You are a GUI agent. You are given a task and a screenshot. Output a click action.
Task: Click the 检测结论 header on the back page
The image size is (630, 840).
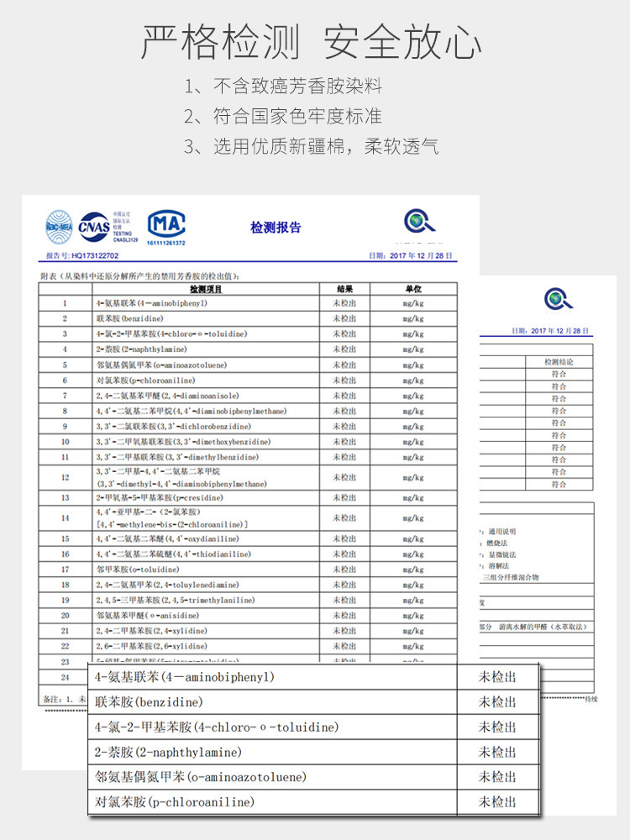559,362
